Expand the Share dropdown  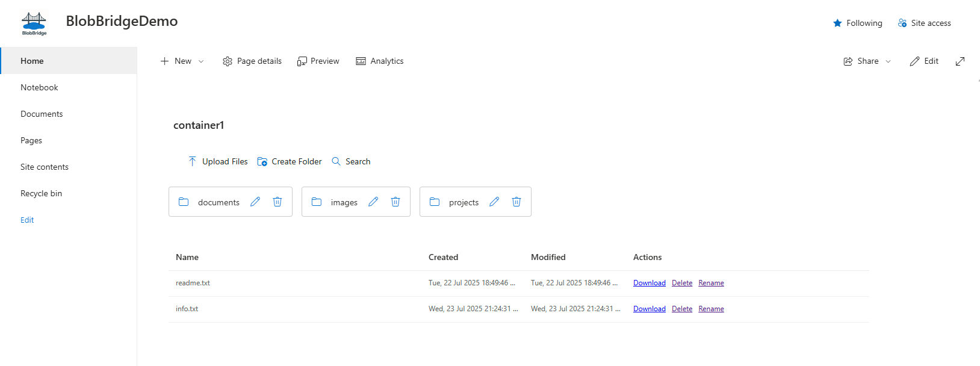[x=867, y=61]
